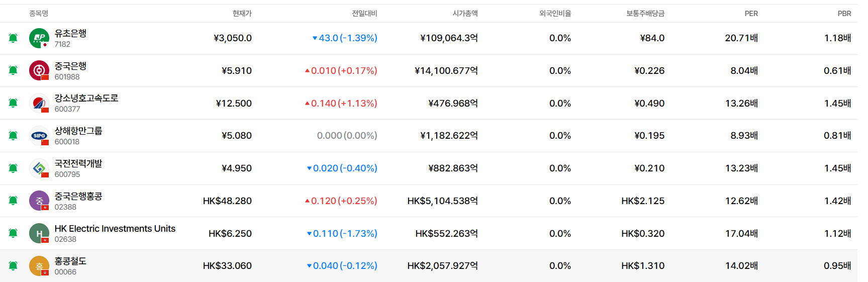Click the price ¥3,050.0

click(233, 38)
